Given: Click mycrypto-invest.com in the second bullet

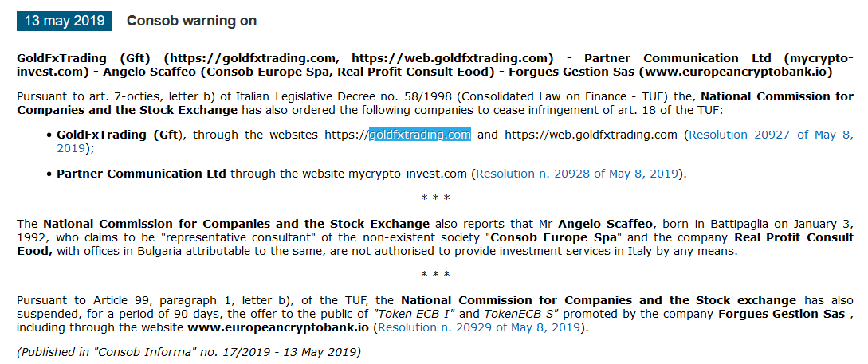Looking at the screenshot, I should click(x=407, y=174).
